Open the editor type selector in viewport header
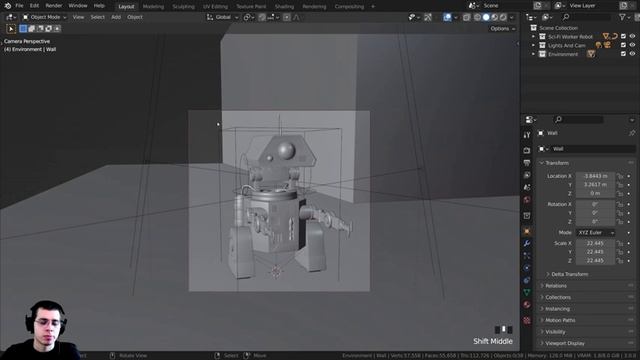640x360 pixels. click(x=11, y=17)
